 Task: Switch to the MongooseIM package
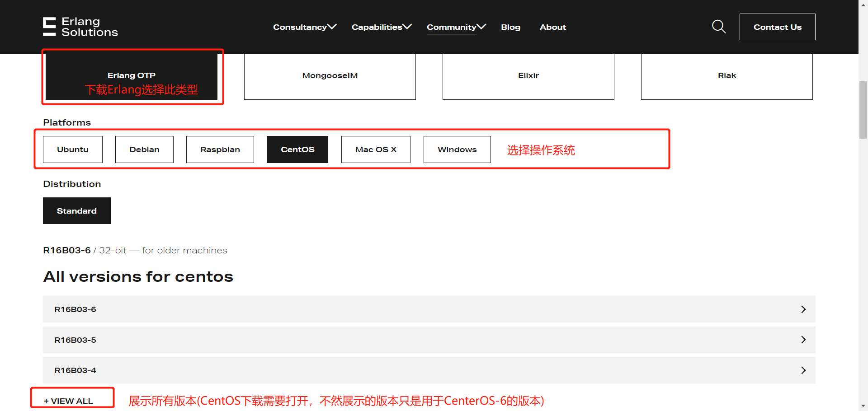pyautogui.click(x=330, y=75)
